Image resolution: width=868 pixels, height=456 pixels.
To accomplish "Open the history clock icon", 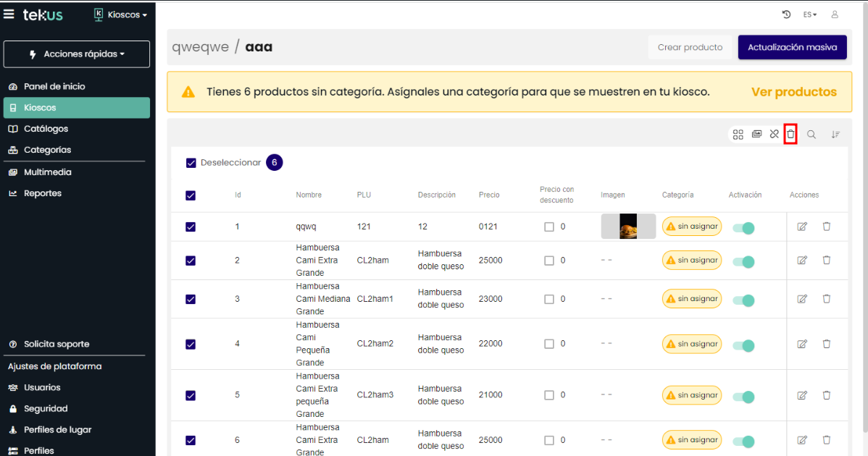I will coord(787,14).
